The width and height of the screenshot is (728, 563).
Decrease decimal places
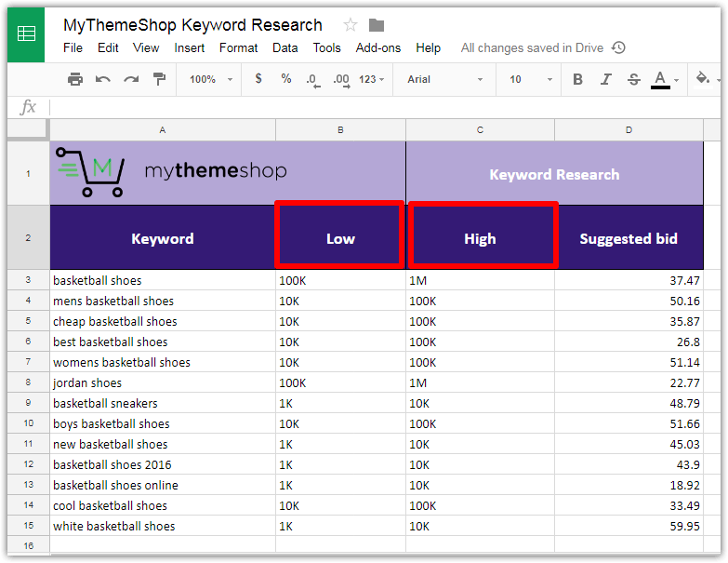tap(313, 80)
